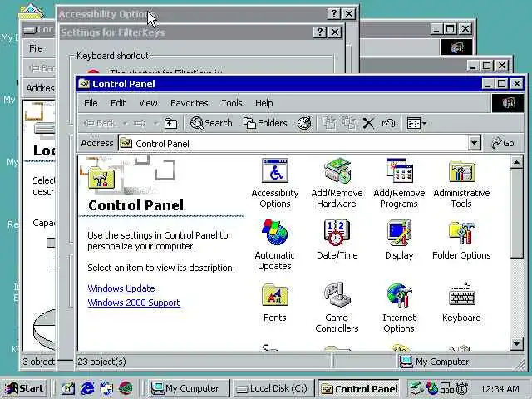
Task: Click the vertical scrollbar thumb
Action: click(517, 214)
